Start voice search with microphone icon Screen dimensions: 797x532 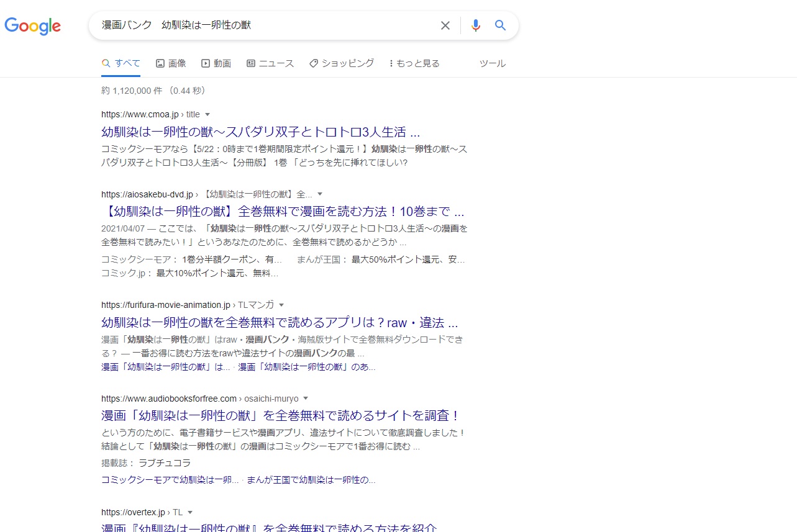[x=476, y=25]
